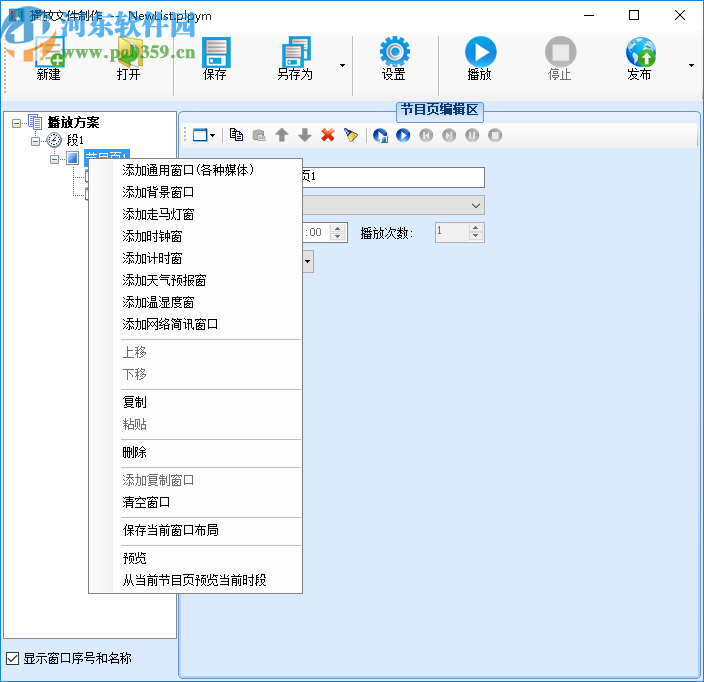Click the paste icon in editor toolbar
The height and width of the screenshot is (682, 704).
(x=259, y=135)
